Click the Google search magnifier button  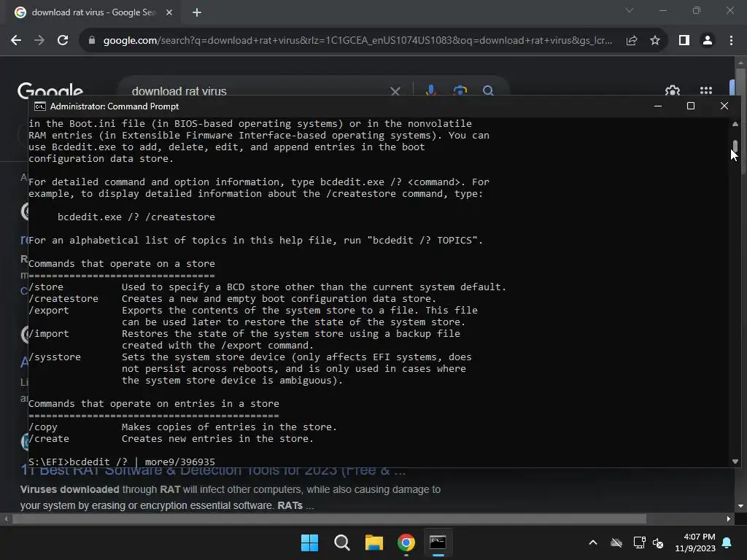[488, 90]
